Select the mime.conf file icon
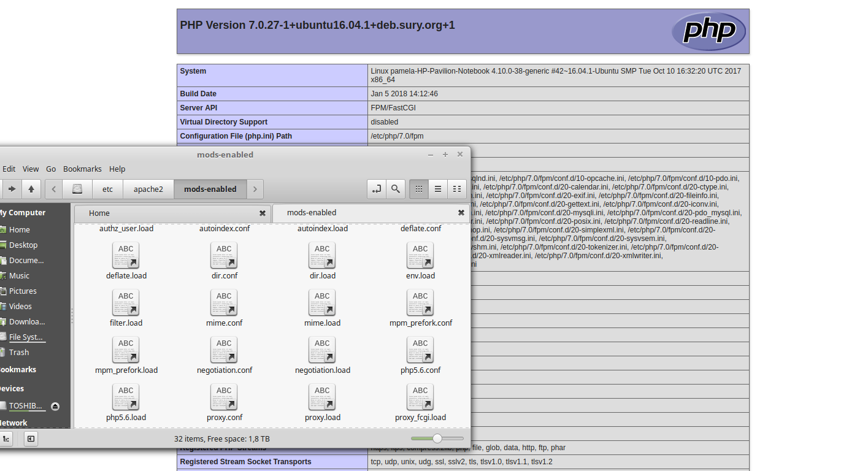Image resolution: width=868 pixels, height=471 pixels. pos(224,302)
